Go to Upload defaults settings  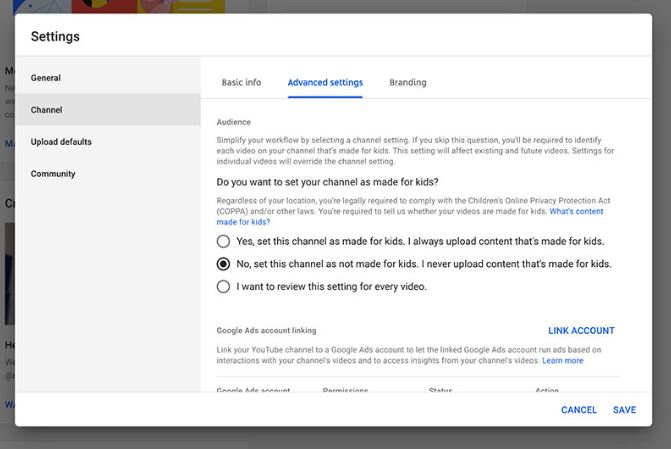tap(61, 142)
